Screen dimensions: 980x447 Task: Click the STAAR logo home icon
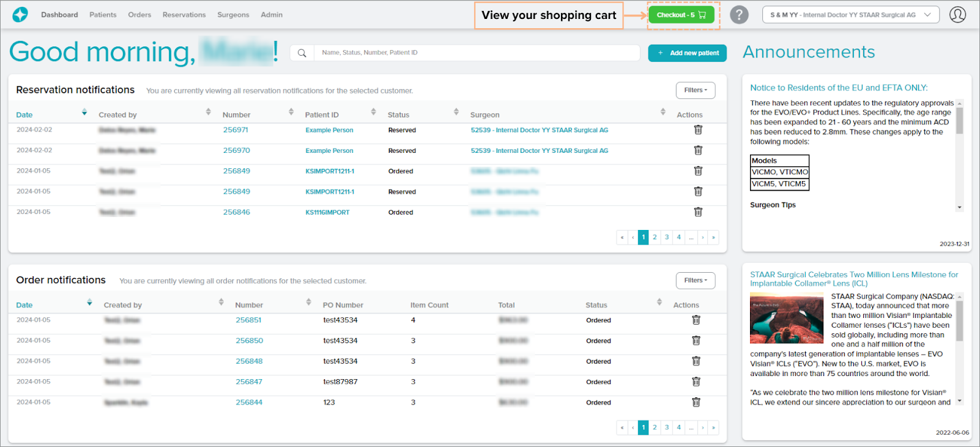pyautogui.click(x=20, y=15)
